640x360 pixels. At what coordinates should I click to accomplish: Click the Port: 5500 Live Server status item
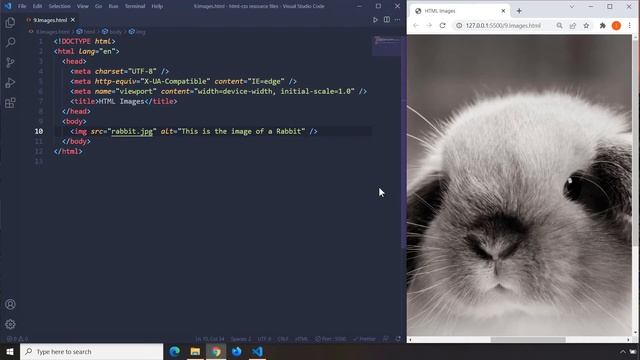tap(331, 339)
